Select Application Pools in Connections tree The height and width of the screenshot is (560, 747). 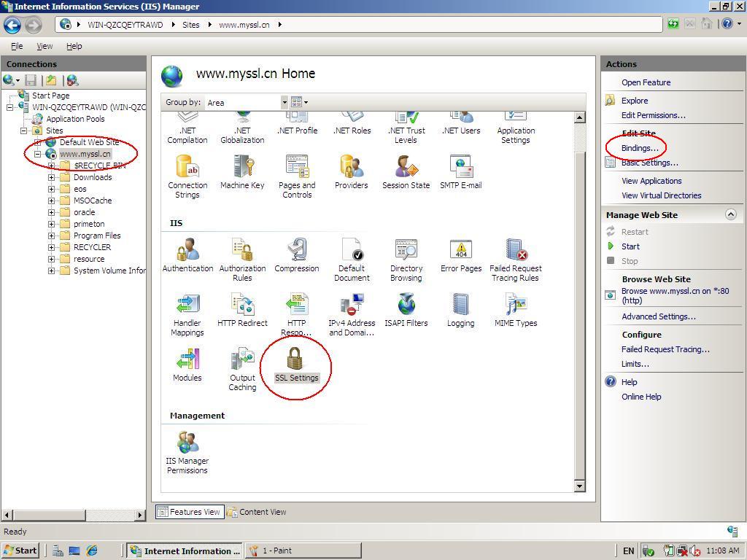tap(75, 119)
